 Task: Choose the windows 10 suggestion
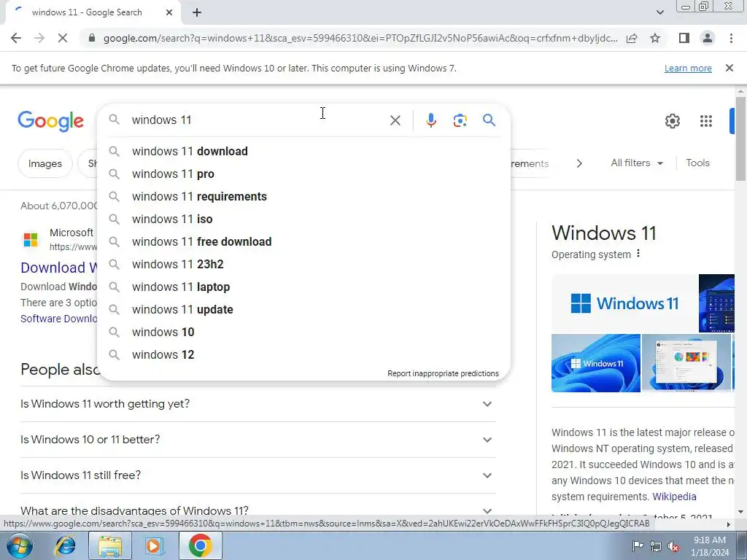303,332
